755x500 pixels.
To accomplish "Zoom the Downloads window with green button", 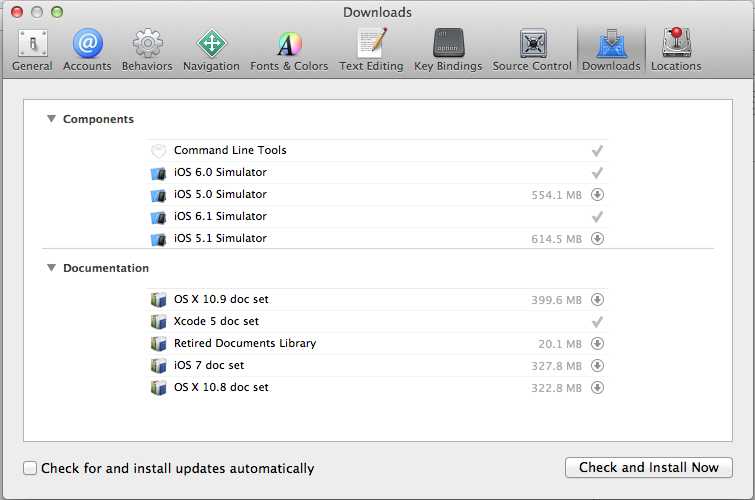I will click(x=57, y=12).
